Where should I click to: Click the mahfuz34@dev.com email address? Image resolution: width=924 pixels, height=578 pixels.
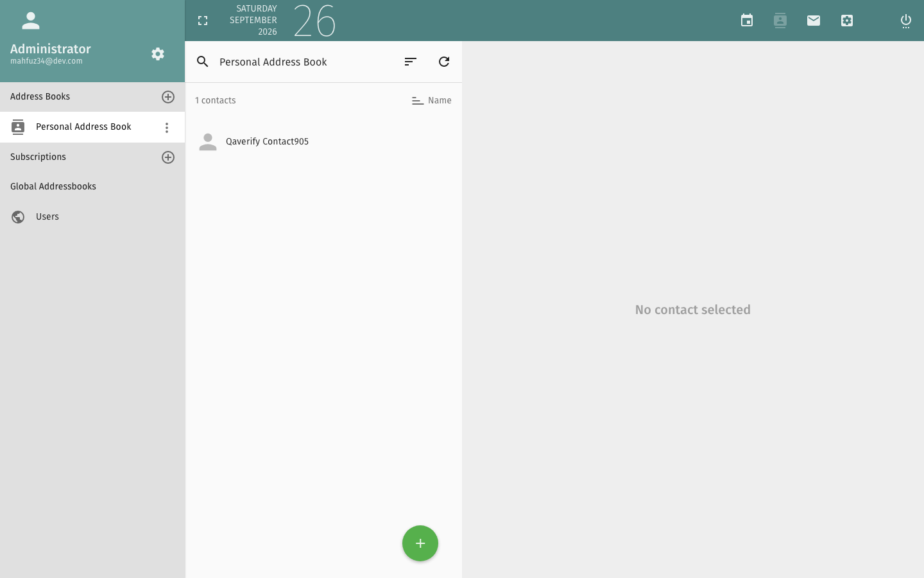pyautogui.click(x=46, y=62)
